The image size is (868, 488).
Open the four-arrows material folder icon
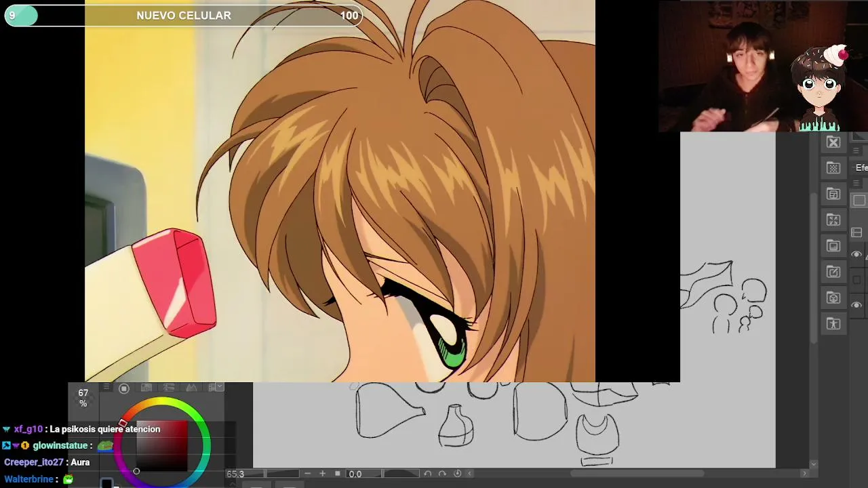click(833, 220)
